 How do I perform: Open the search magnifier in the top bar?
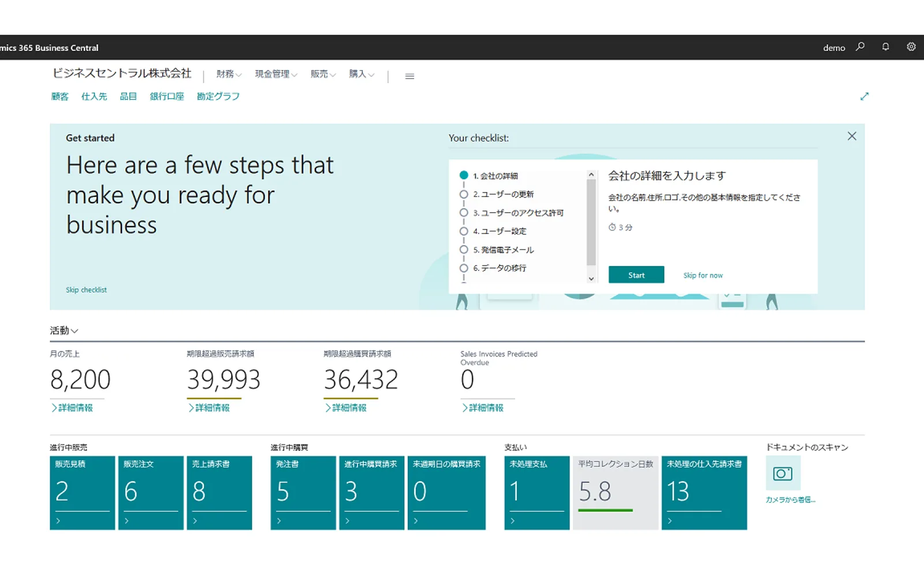tap(860, 47)
